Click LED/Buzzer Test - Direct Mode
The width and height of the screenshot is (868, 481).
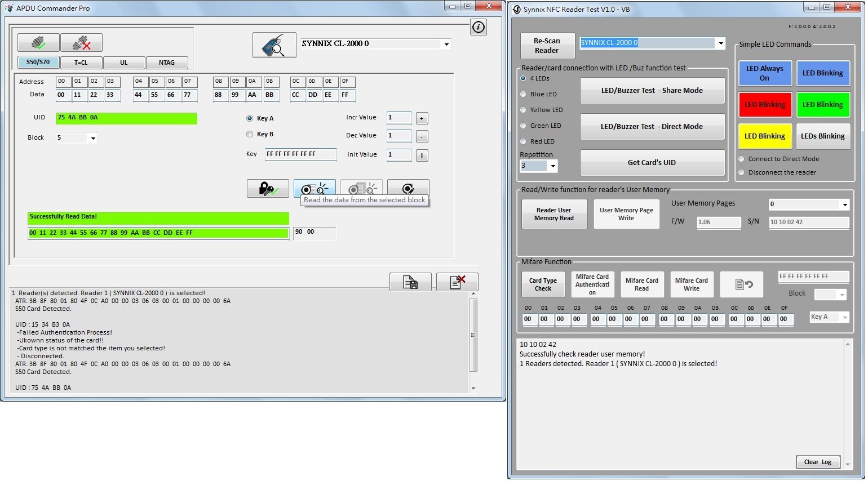[x=652, y=127]
